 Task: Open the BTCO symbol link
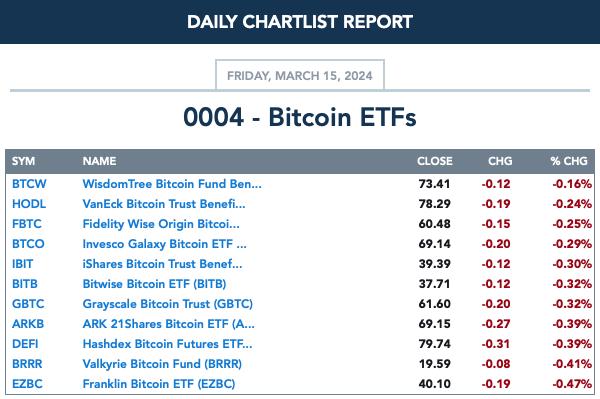click(x=28, y=244)
